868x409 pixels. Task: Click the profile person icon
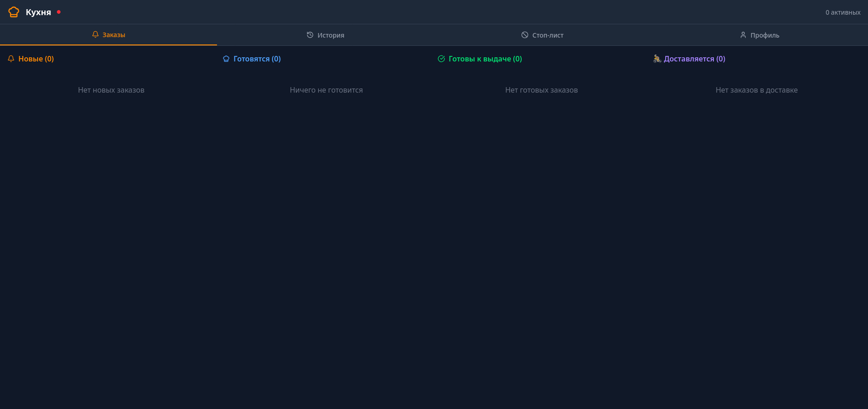pos(743,35)
